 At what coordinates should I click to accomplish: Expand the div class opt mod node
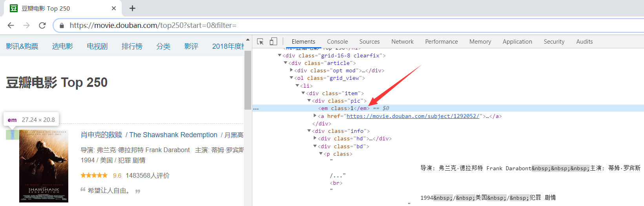pos(291,70)
